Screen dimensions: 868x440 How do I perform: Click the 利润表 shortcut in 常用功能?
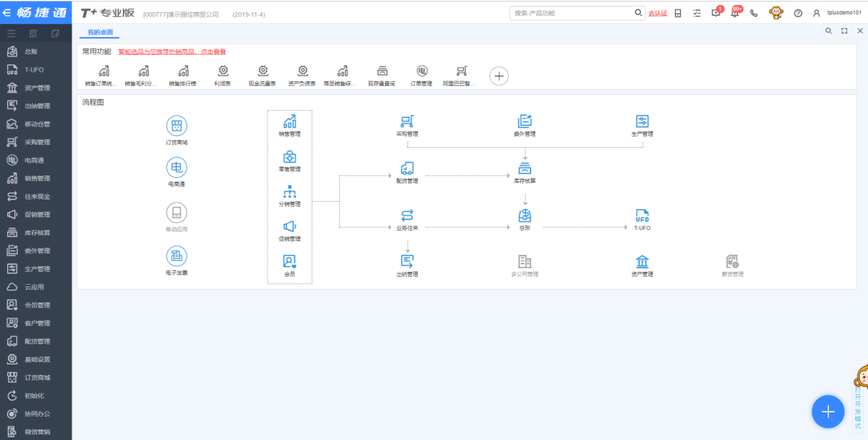pyautogui.click(x=223, y=76)
